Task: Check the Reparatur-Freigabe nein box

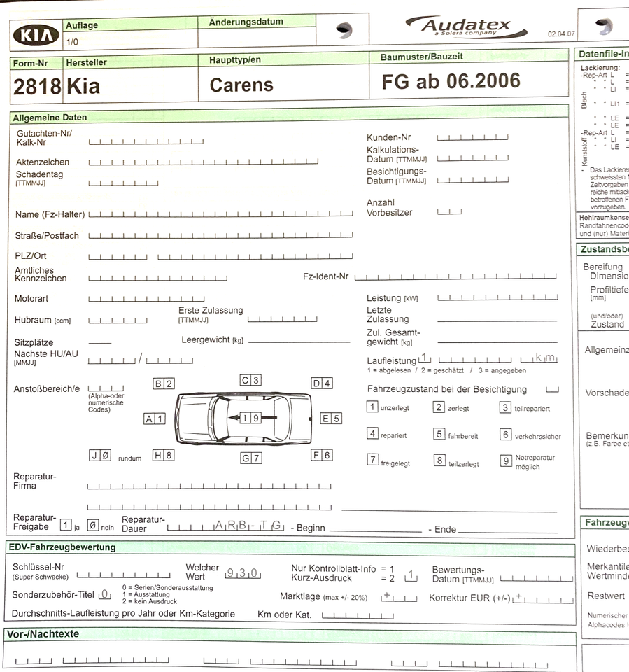Action: pos(93,525)
